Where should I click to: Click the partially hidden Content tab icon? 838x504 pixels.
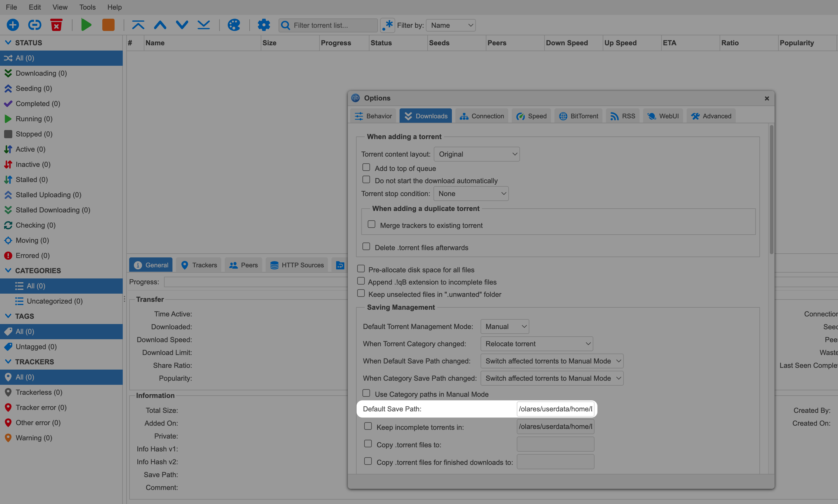point(340,265)
